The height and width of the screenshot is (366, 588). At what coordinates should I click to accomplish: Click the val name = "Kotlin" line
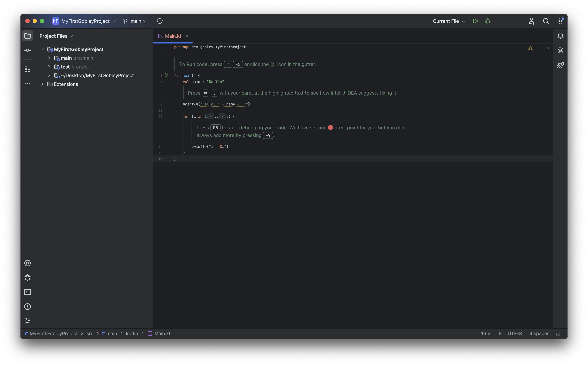[x=203, y=82]
